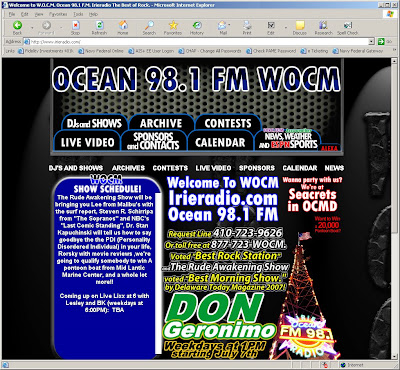
Task: Open the LIVE VIDEO text nav link
Action: click(213, 168)
